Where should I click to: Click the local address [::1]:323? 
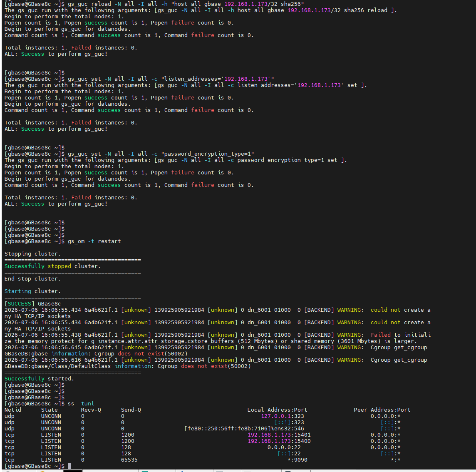[x=289, y=422]
